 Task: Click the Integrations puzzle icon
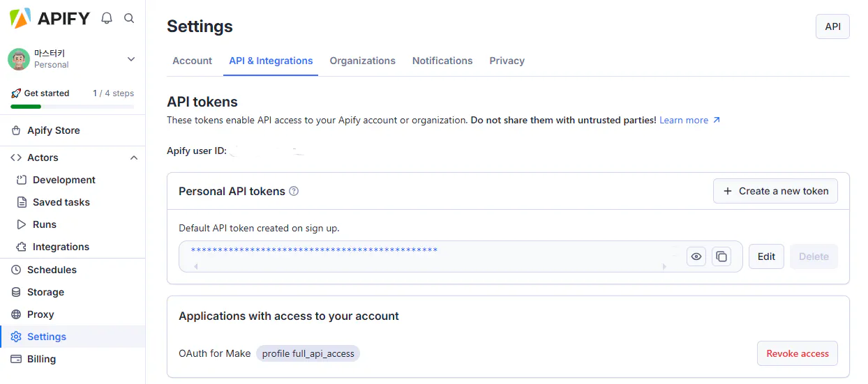pyautogui.click(x=21, y=247)
